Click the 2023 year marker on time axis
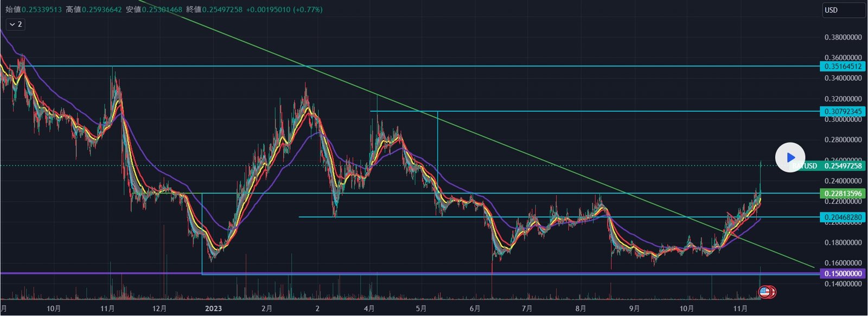 click(213, 308)
